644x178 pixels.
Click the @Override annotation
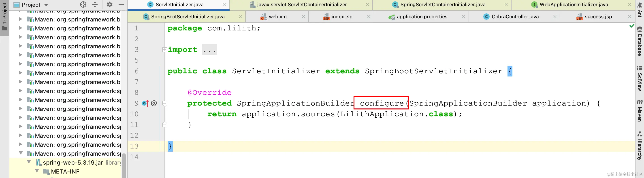tap(209, 93)
